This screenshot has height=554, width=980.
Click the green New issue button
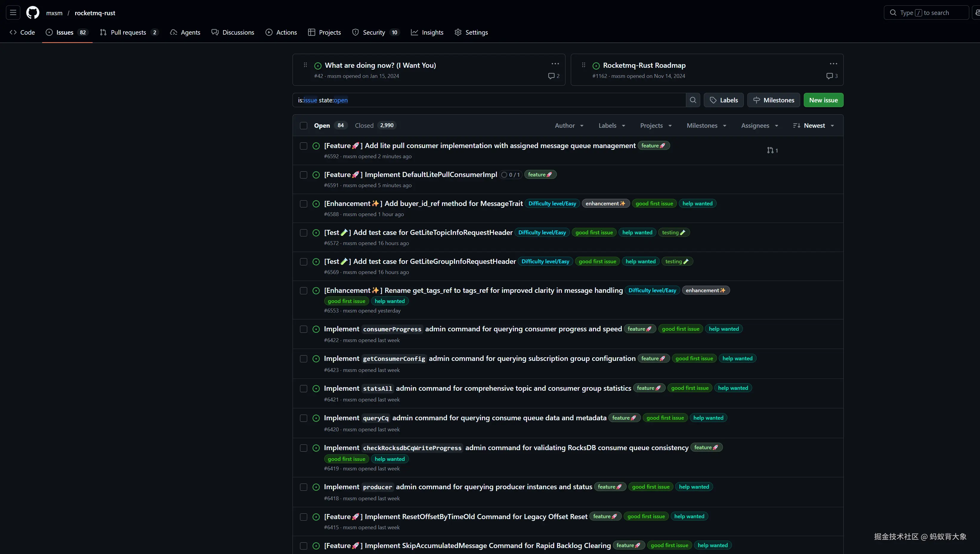(x=823, y=100)
